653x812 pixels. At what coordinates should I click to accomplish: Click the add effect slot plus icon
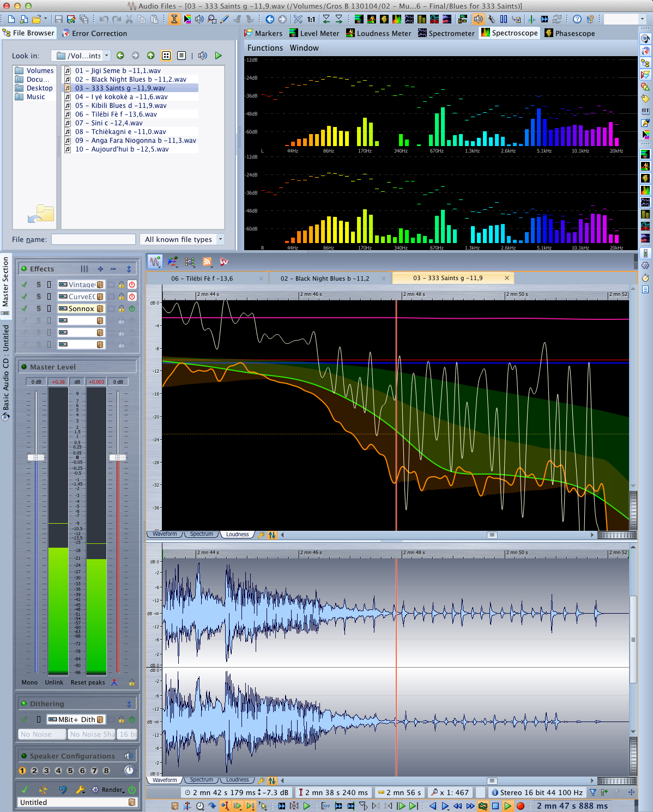pos(100,269)
